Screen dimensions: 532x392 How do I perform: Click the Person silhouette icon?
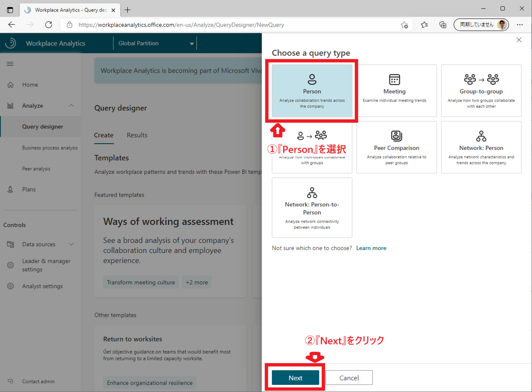pos(312,79)
